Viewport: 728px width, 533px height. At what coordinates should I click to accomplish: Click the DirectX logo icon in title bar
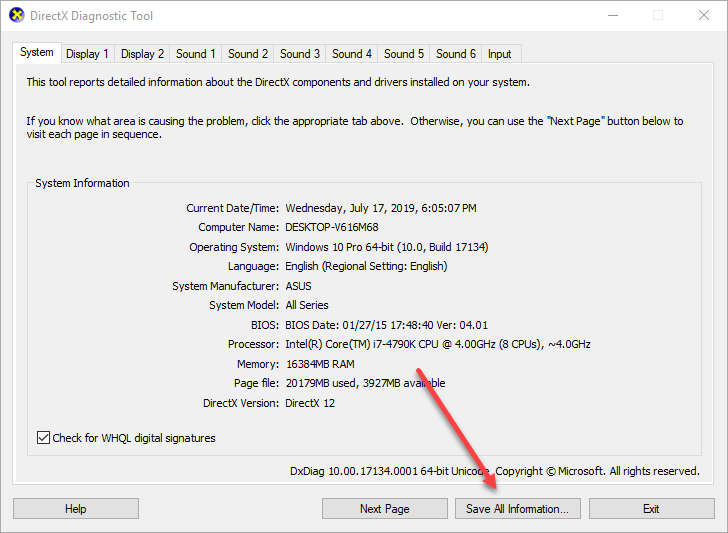(x=17, y=15)
